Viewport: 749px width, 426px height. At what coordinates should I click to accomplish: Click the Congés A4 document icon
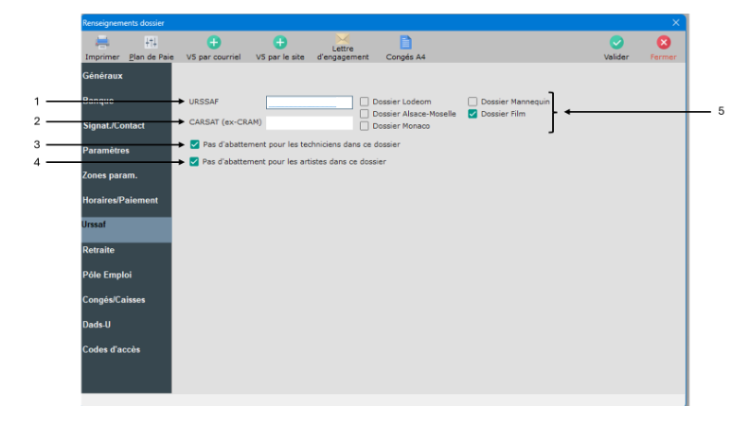pos(405,43)
